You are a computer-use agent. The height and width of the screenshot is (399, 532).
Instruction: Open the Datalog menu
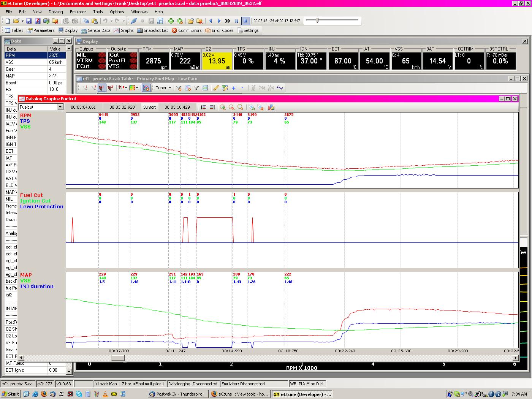pyautogui.click(x=56, y=12)
